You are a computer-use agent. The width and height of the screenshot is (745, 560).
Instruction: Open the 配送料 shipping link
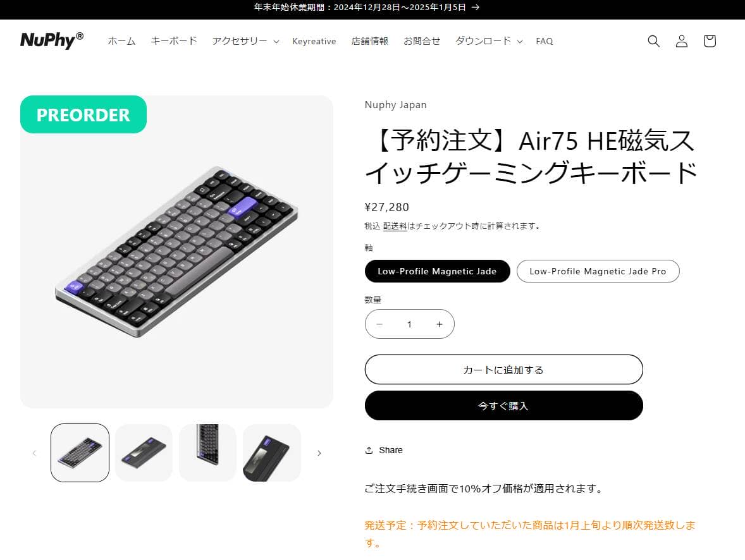click(x=395, y=226)
